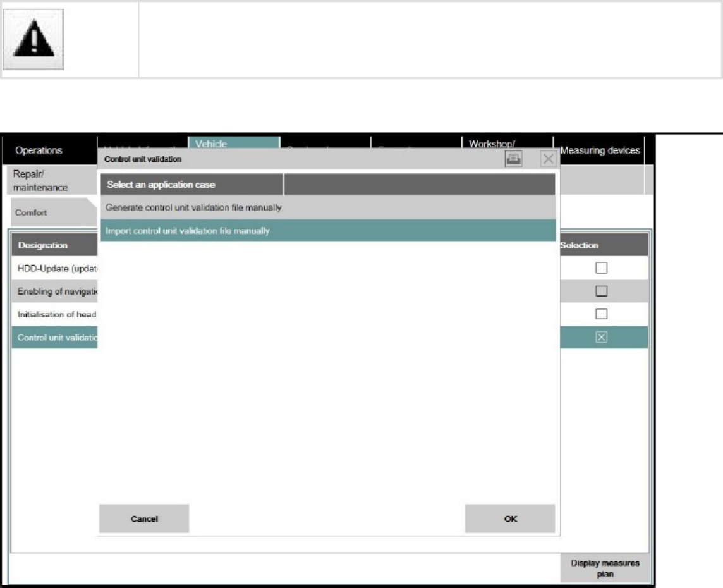Close the Control unit validation dialog

[548, 159]
